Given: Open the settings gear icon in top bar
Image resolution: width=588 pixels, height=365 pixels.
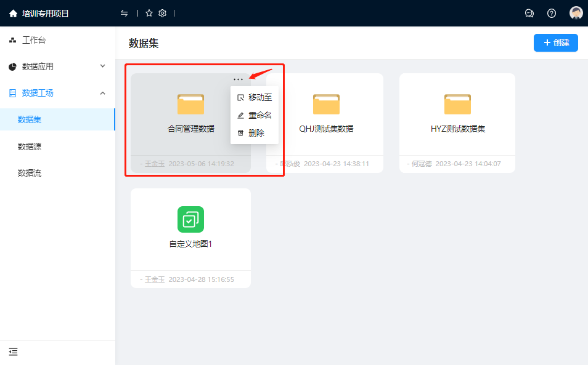Looking at the screenshot, I should pos(163,13).
